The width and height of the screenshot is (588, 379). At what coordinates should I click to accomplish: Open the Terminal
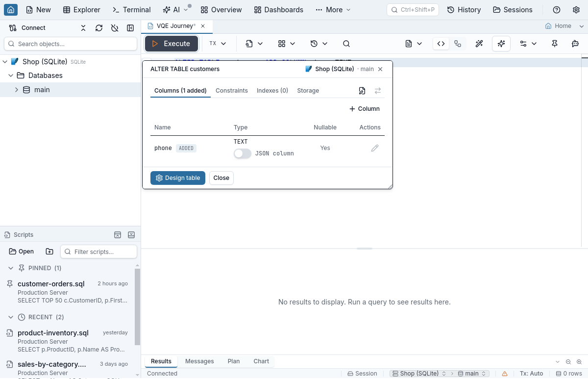coord(132,10)
